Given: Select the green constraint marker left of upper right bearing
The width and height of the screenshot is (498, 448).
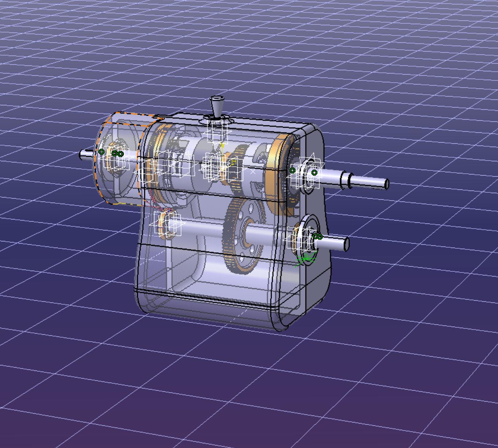Looking at the screenshot, I should point(292,170).
